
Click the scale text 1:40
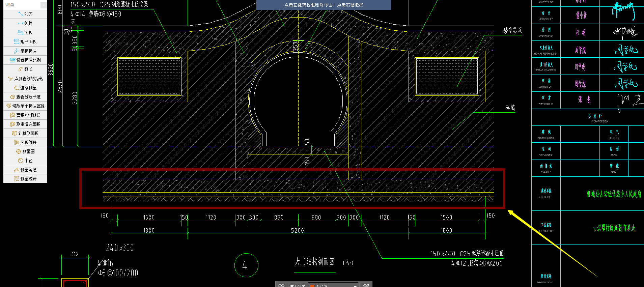[x=347, y=263]
